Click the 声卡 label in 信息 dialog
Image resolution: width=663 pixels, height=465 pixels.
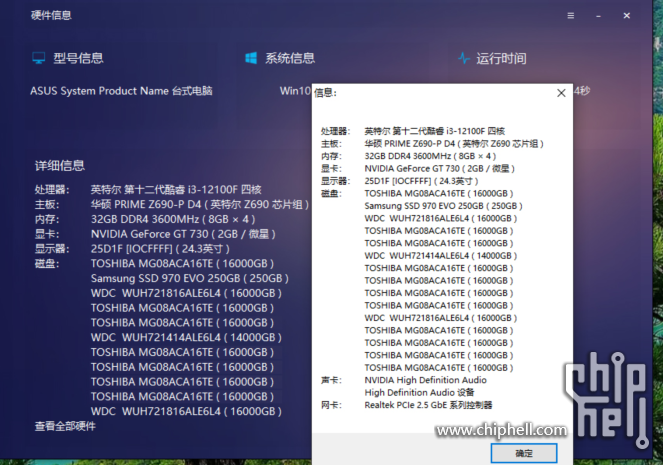(x=332, y=380)
